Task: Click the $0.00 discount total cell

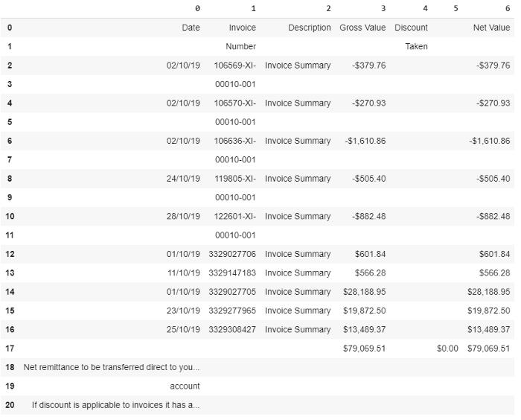Action: coord(447,349)
